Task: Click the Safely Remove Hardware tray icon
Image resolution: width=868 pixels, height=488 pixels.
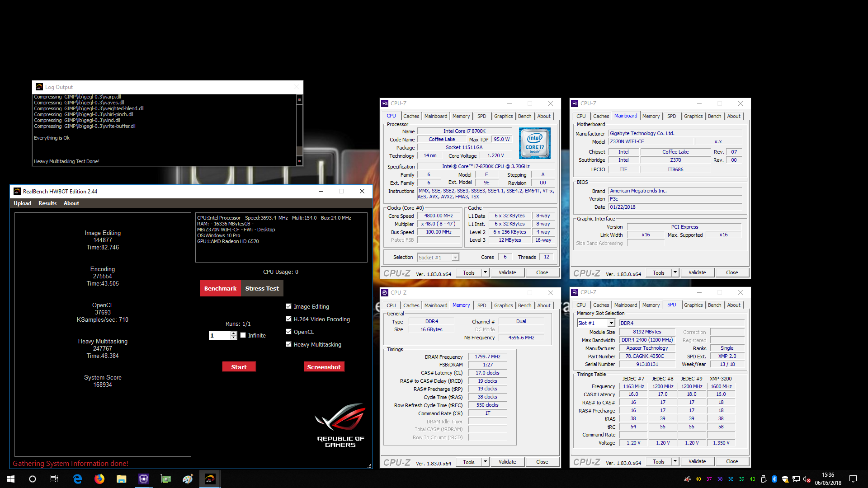Action: 764,479
